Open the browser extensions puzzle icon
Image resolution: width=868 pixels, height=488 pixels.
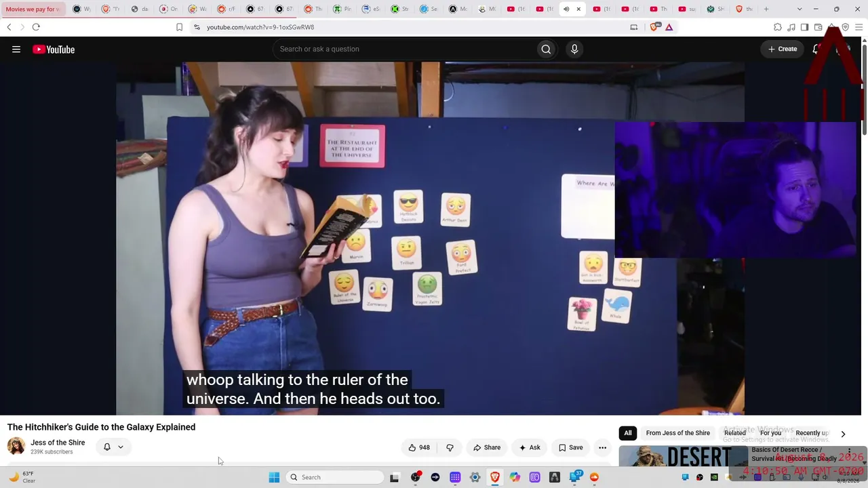pyautogui.click(x=778, y=27)
